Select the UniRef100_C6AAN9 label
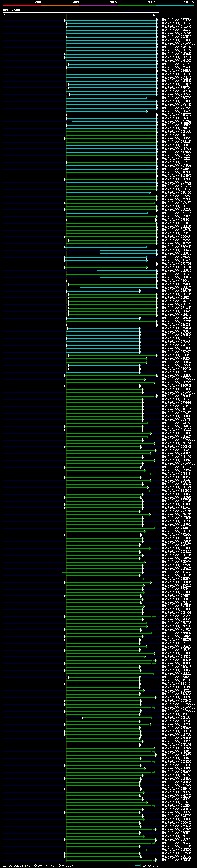The image size is (197, 868). [x=176, y=396]
